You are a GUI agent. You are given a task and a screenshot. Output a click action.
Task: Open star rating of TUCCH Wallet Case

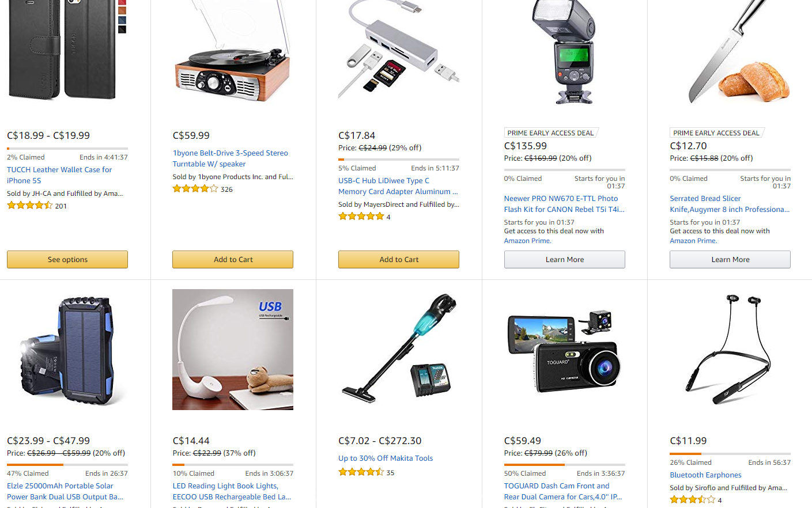(29, 205)
